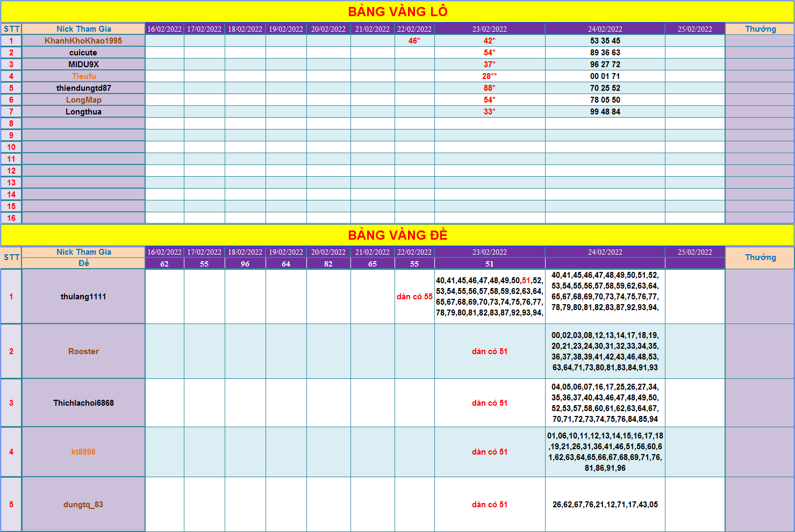Image resolution: width=795 pixels, height=532 pixels.
Task: Select the Longthua participant row name
Action: [x=83, y=112]
